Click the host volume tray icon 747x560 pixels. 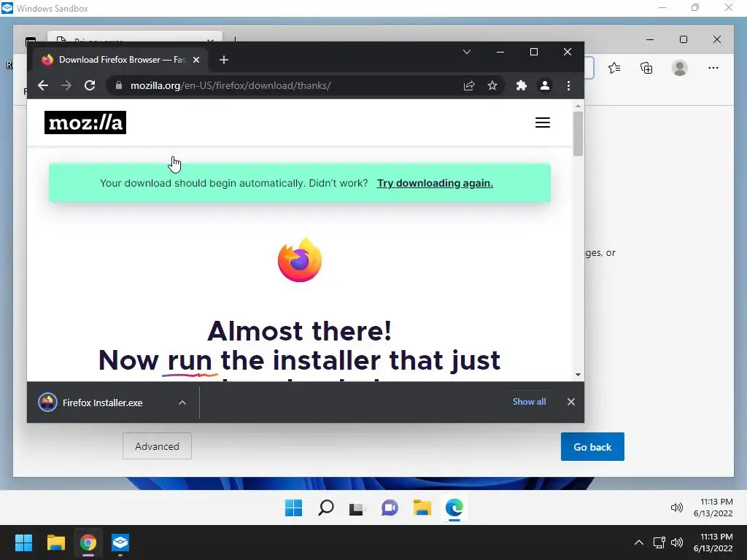point(677,542)
